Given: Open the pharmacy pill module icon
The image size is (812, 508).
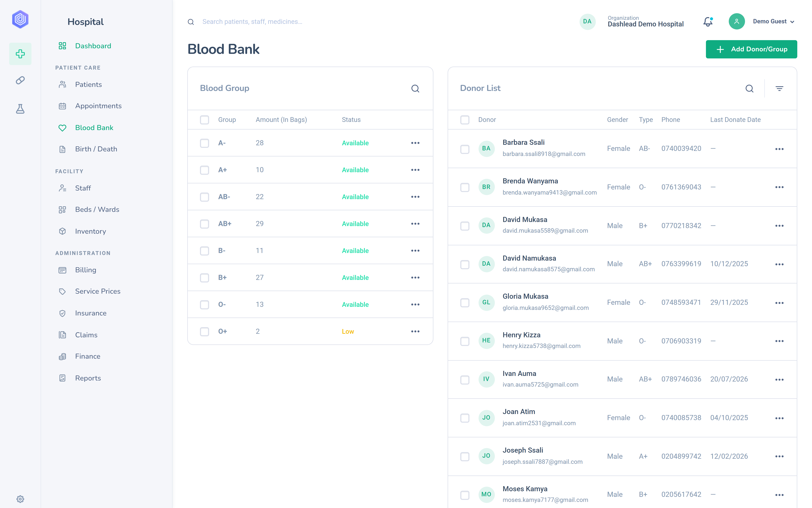Looking at the screenshot, I should click(20, 80).
